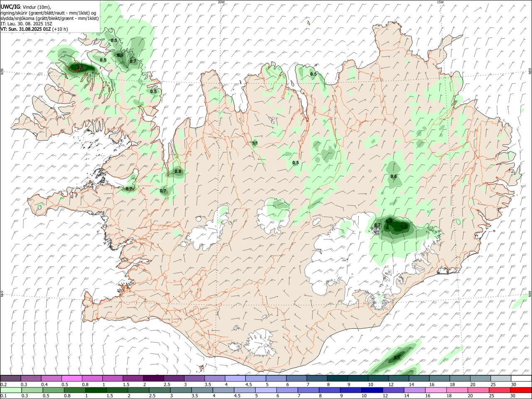This screenshot has height=399, width=532.
Task: Click the navy blue 10 swatch in the rain scale
Action: point(372,390)
